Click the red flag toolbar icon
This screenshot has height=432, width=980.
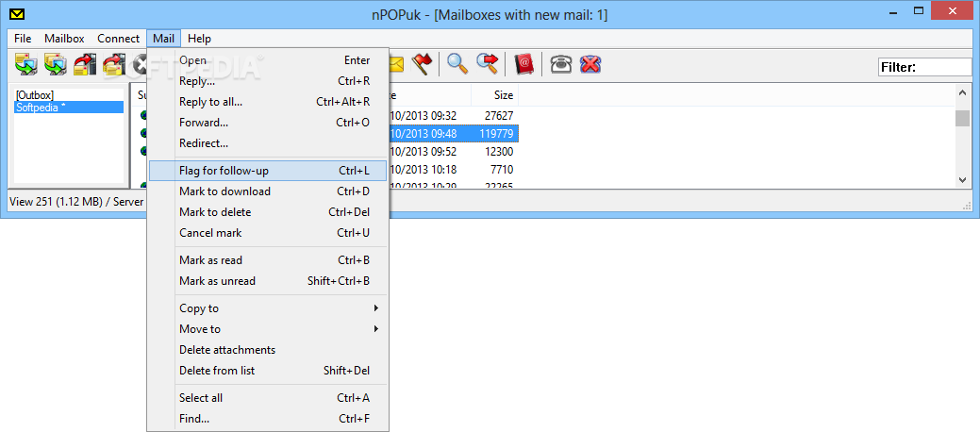pos(423,64)
